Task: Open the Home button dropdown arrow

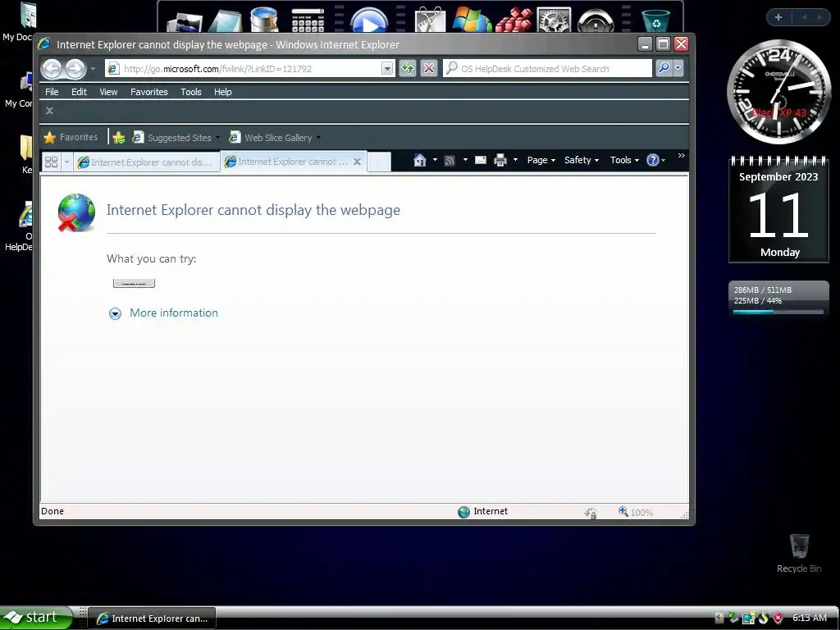Action: (435, 160)
